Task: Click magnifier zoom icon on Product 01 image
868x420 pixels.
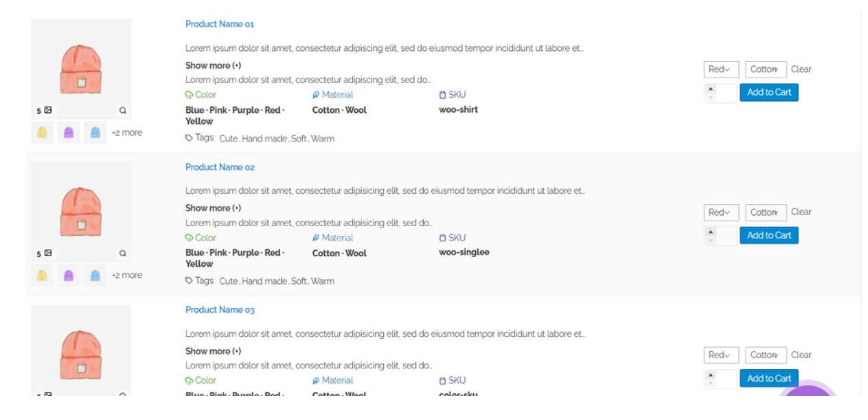Action: click(123, 110)
